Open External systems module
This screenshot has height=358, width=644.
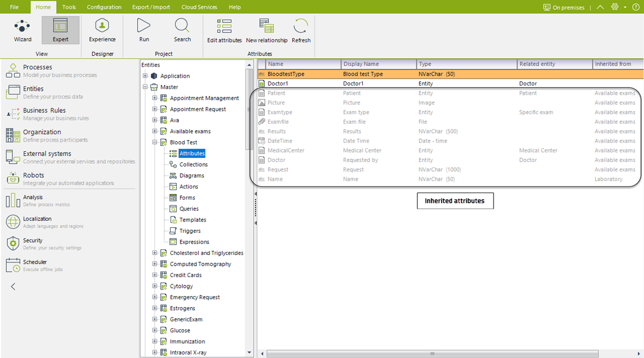[x=70, y=157]
